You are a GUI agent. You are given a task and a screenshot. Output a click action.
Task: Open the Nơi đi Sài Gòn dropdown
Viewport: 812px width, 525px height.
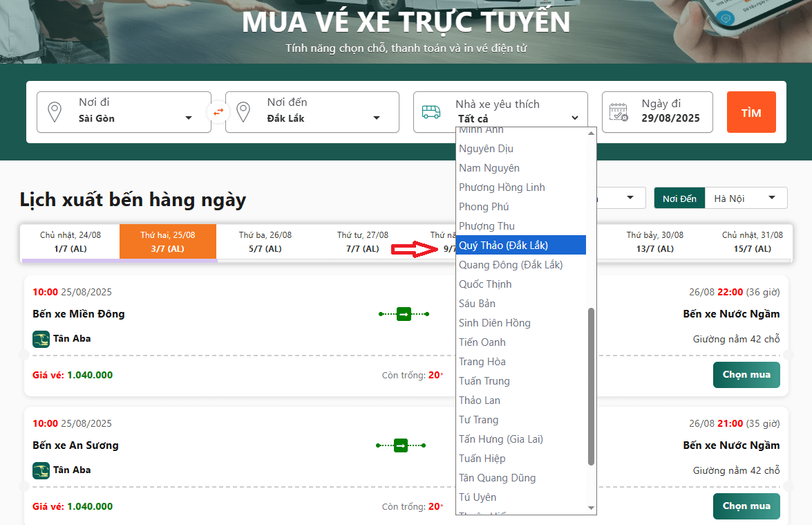click(x=124, y=112)
